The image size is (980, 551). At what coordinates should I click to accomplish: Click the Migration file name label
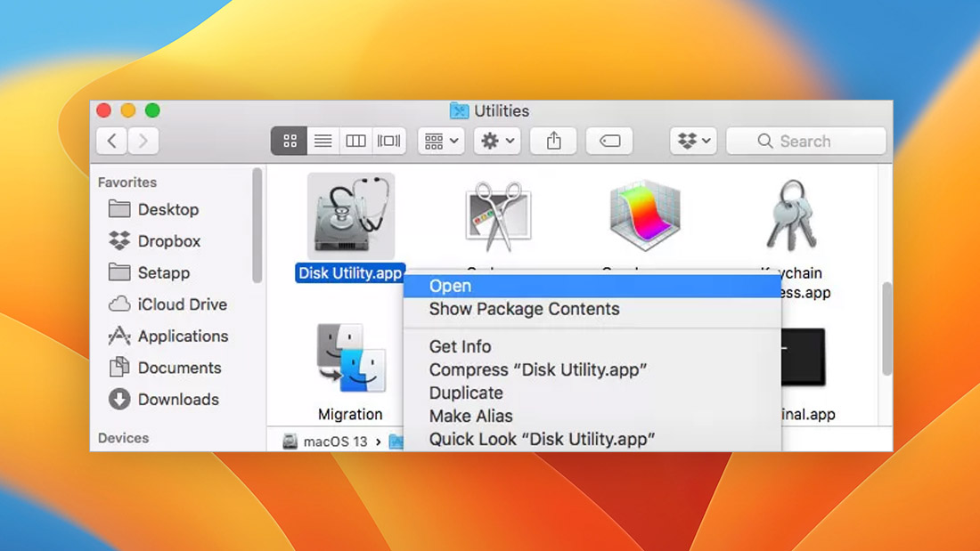(x=350, y=415)
